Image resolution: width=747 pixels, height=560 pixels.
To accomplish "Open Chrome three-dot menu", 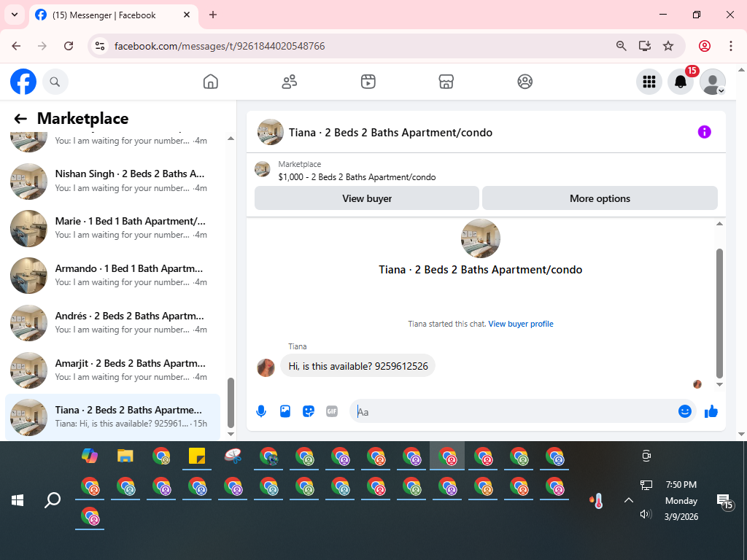I will coord(731,46).
